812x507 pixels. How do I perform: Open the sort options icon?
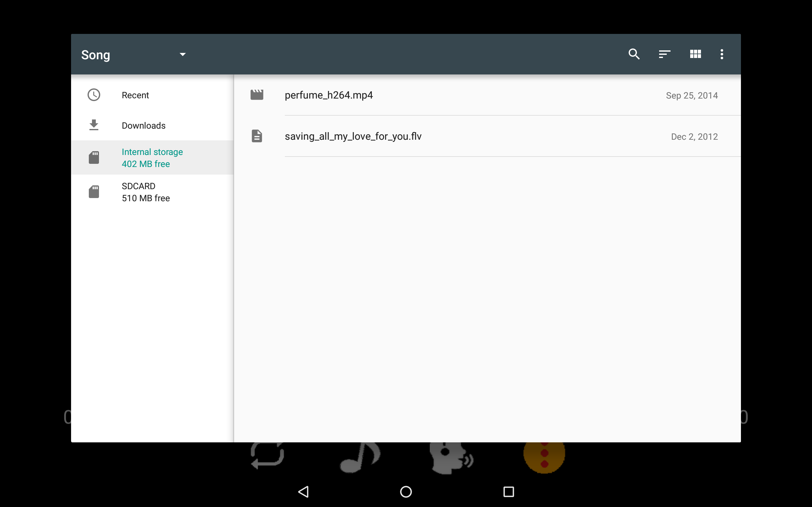click(x=665, y=54)
